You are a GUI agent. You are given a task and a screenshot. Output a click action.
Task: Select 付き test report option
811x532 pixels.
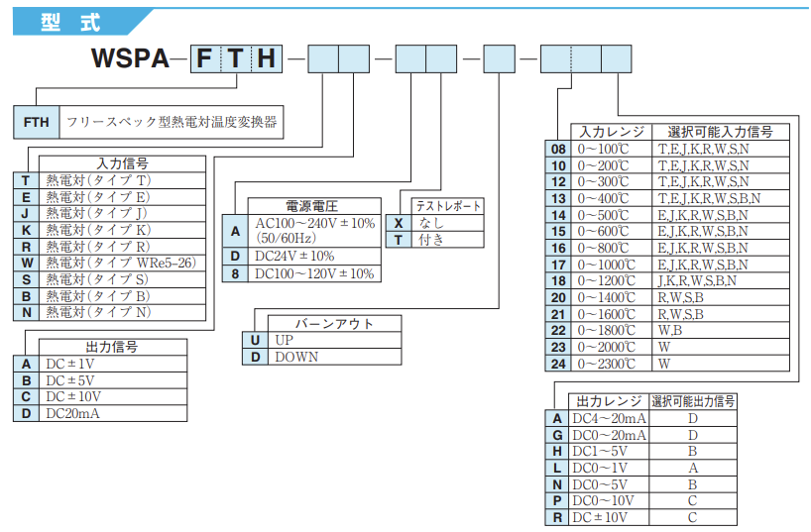click(435, 240)
